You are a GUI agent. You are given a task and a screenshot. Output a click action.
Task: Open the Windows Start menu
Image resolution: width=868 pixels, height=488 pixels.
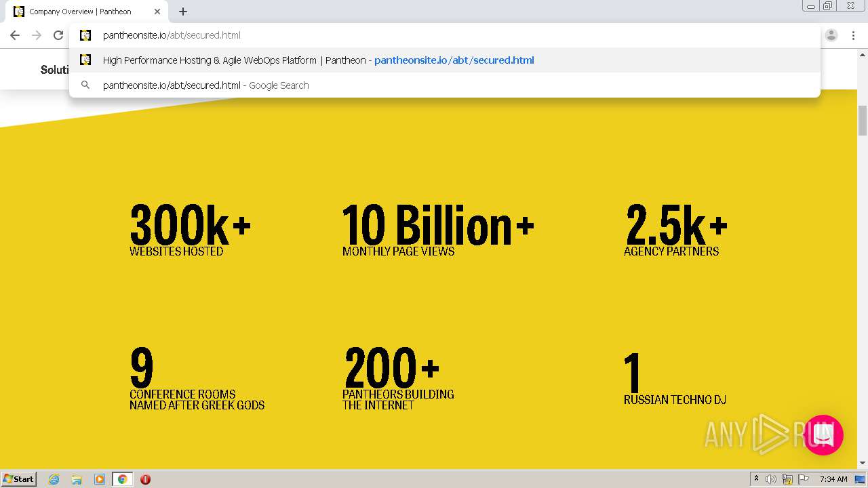point(19,479)
